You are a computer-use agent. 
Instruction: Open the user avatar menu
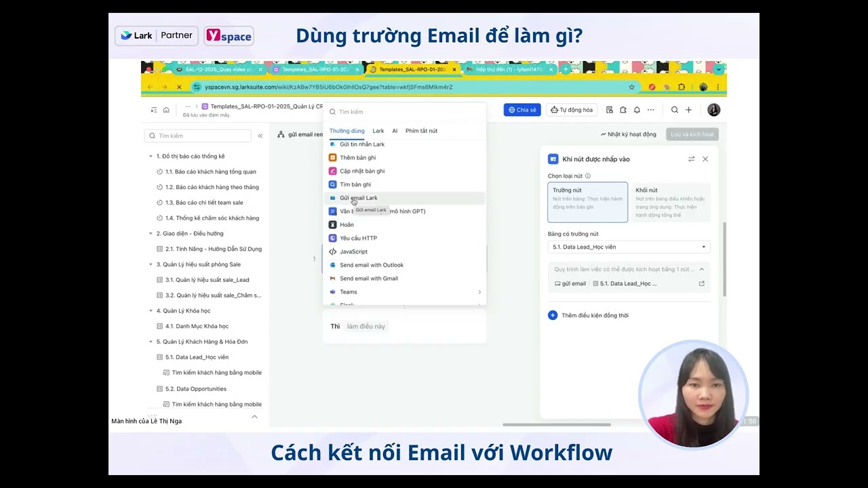713,110
